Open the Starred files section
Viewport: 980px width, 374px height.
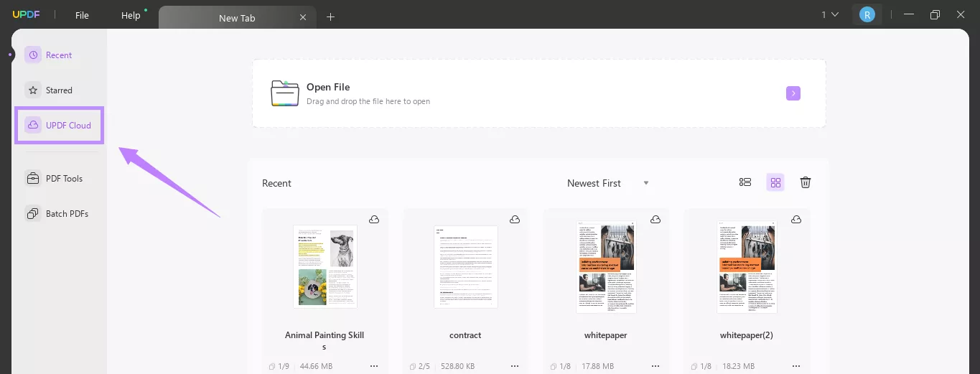[x=49, y=90]
